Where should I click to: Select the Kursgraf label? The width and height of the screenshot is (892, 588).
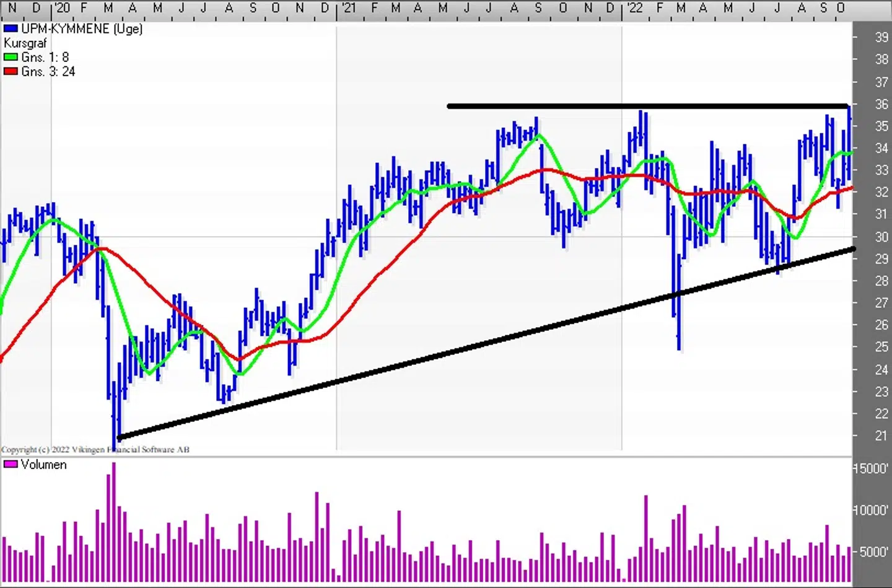point(25,43)
